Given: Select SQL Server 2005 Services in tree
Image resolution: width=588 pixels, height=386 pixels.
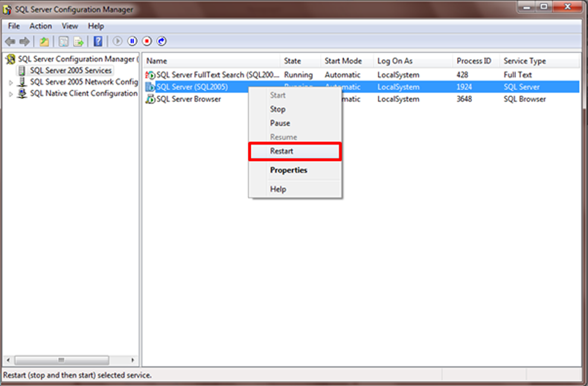Looking at the screenshot, I should [70, 71].
